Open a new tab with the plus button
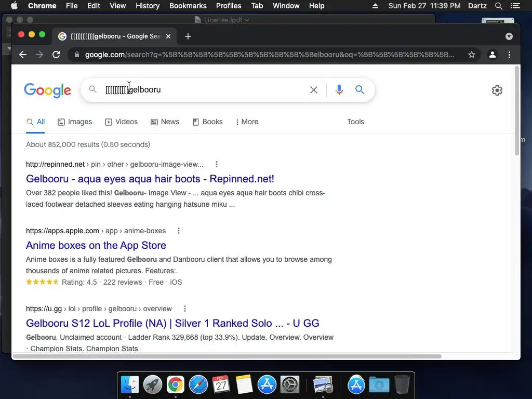The height and width of the screenshot is (399, 532). 188,36
